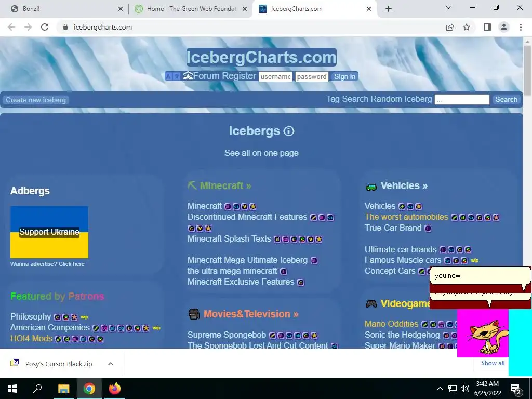The width and height of the screenshot is (532, 399).
Task: Click the volume speaker tray icon
Action: pos(465,389)
